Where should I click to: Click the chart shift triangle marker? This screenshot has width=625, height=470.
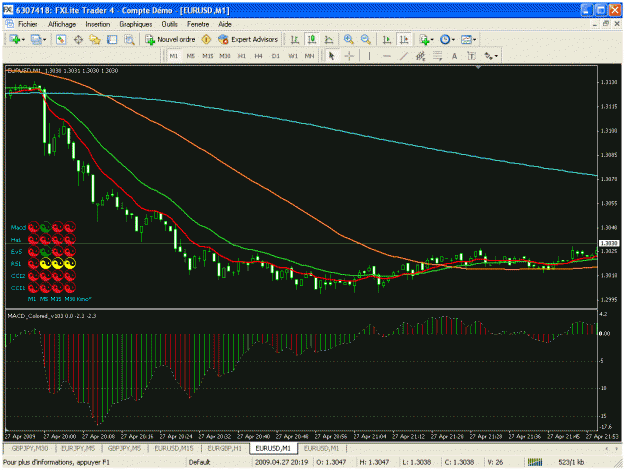pos(478,67)
